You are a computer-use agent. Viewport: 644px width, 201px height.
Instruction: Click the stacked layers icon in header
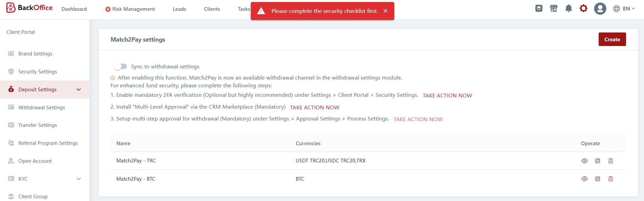click(539, 8)
